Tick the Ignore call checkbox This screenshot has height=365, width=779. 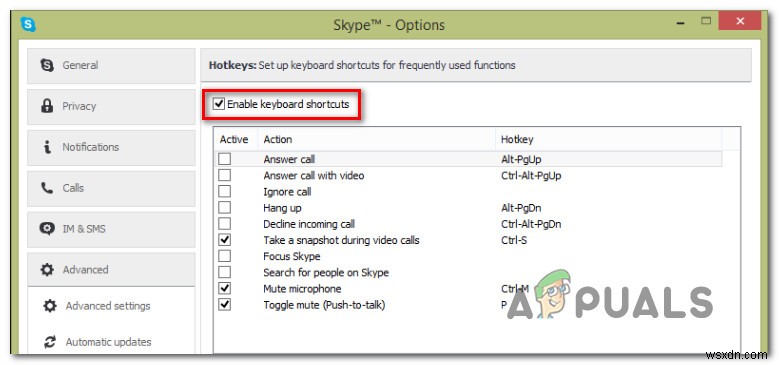click(225, 191)
